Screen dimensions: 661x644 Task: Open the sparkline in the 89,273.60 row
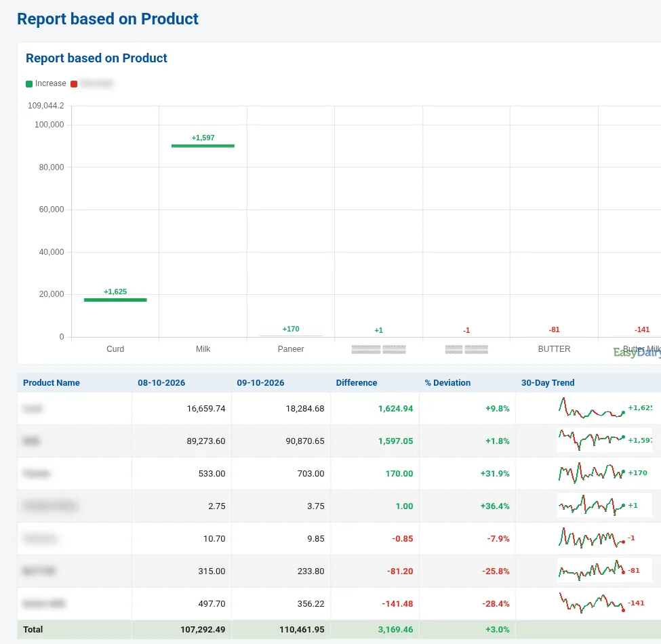click(x=605, y=441)
